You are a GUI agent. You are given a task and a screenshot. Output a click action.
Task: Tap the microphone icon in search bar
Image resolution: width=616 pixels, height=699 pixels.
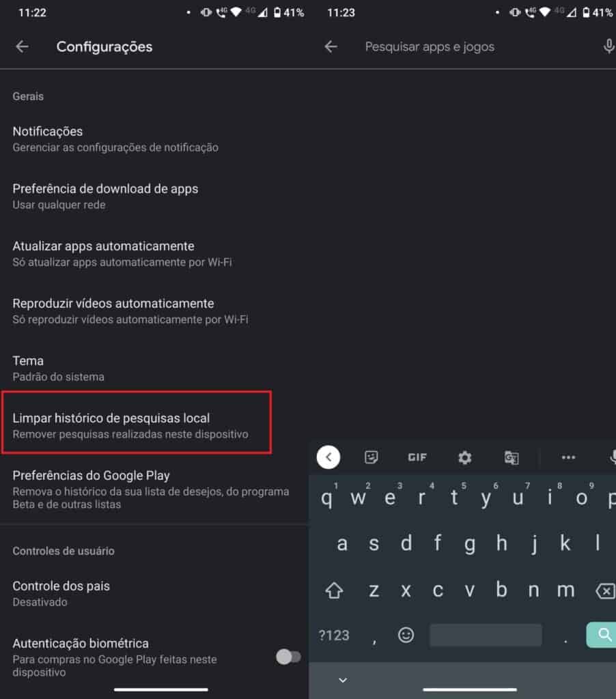click(608, 46)
